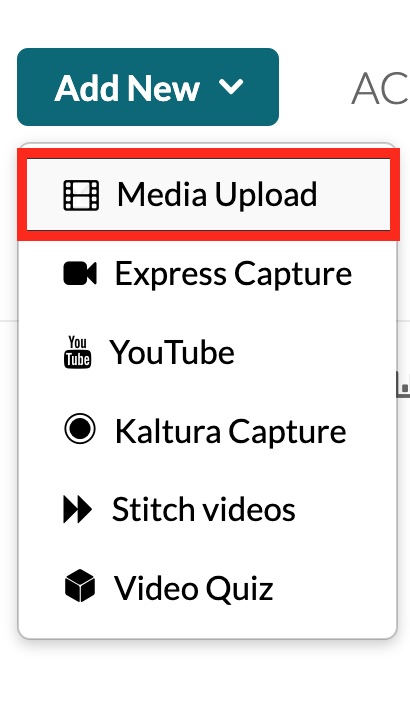This screenshot has width=410, height=726.
Task: Click the film strip icon beside Media Upload
Action: coord(81,195)
